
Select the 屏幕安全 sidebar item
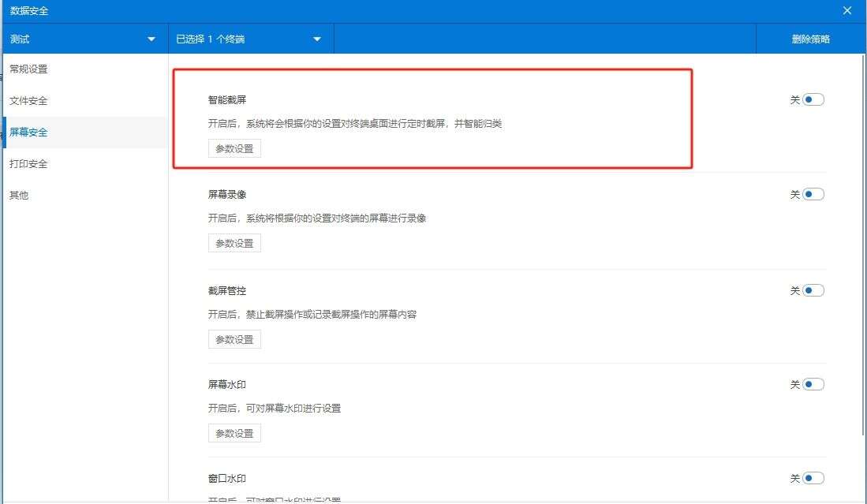point(28,132)
